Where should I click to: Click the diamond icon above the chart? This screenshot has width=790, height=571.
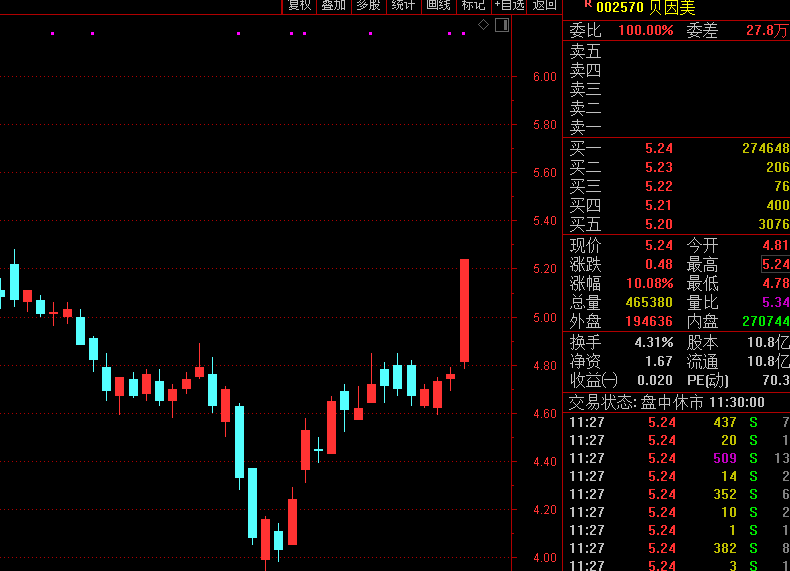tap(483, 24)
